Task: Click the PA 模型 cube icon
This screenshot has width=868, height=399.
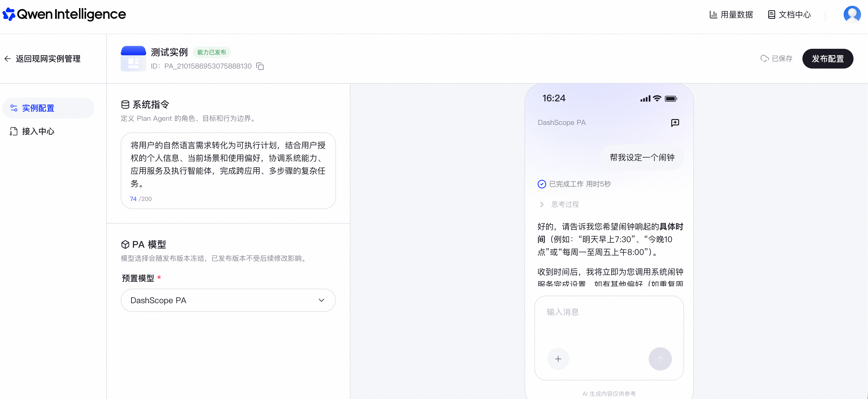Action: [125, 245]
